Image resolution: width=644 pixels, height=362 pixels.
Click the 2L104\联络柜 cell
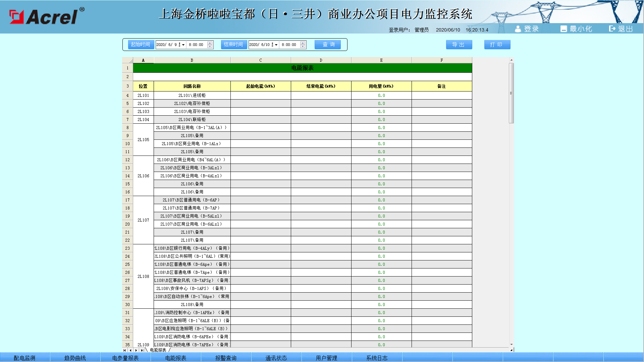click(x=192, y=120)
